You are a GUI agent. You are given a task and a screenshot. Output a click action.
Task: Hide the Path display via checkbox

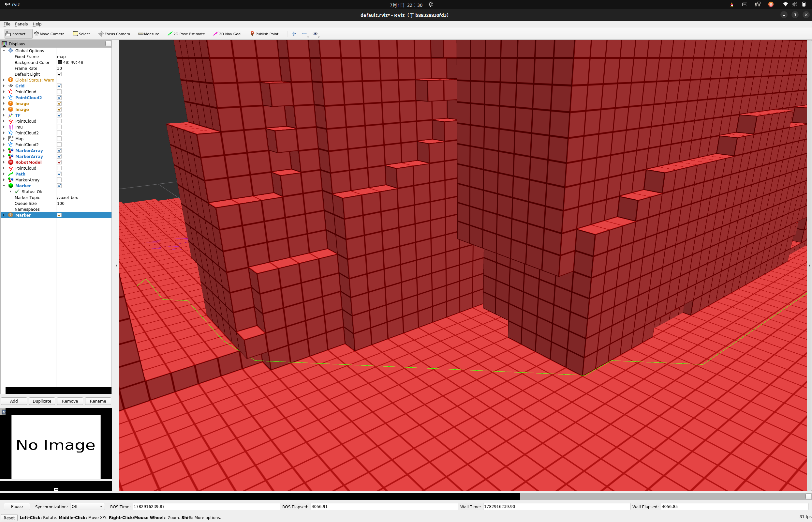coord(59,174)
